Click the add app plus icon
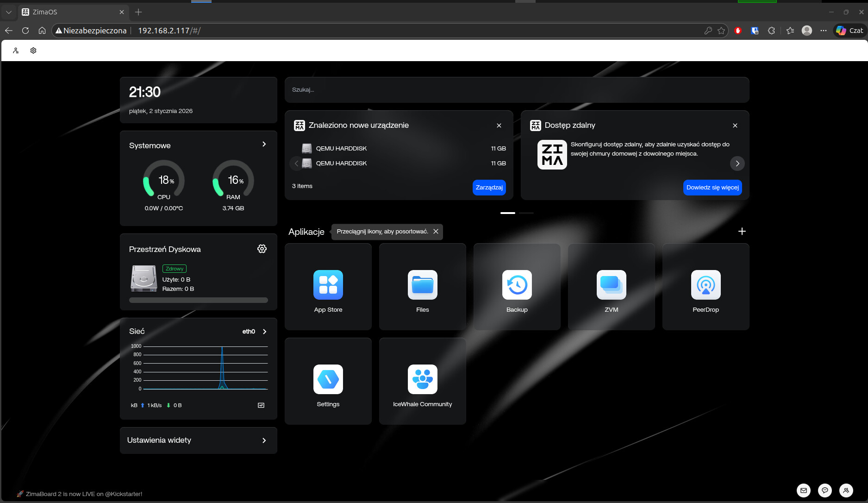 (742, 231)
